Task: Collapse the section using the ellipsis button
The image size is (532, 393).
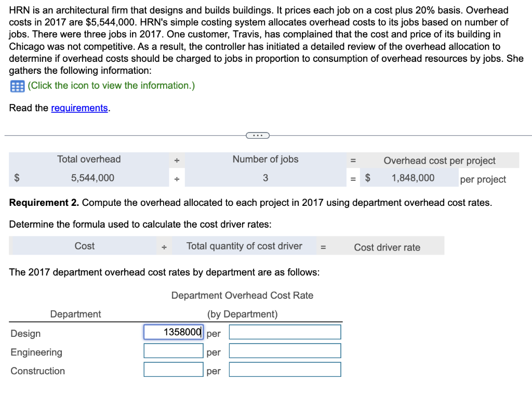Action: pos(257,135)
